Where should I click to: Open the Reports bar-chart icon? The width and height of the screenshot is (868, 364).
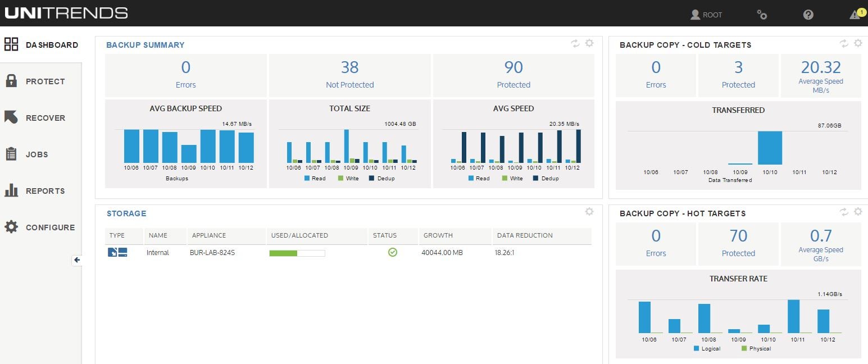[x=11, y=190]
